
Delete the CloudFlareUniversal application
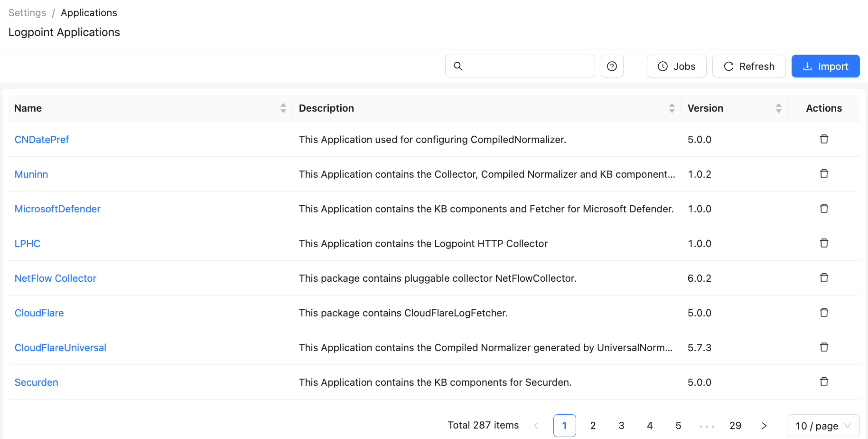click(x=824, y=347)
